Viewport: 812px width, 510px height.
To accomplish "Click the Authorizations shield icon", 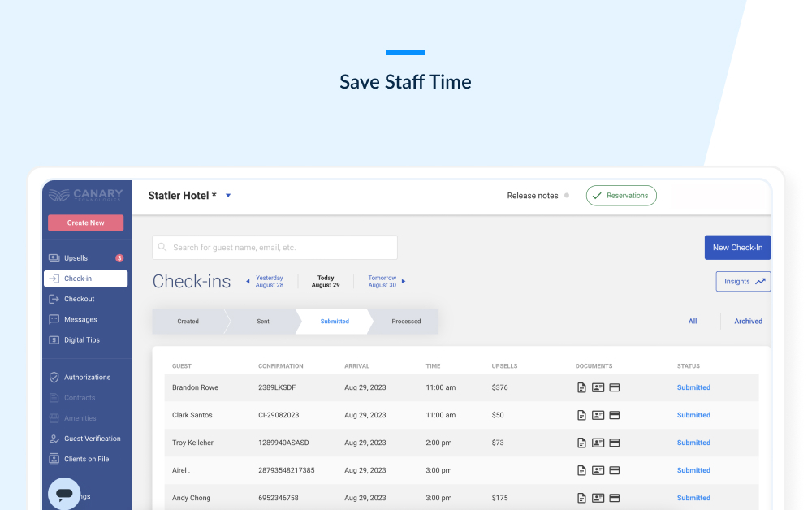I will 54,378.
